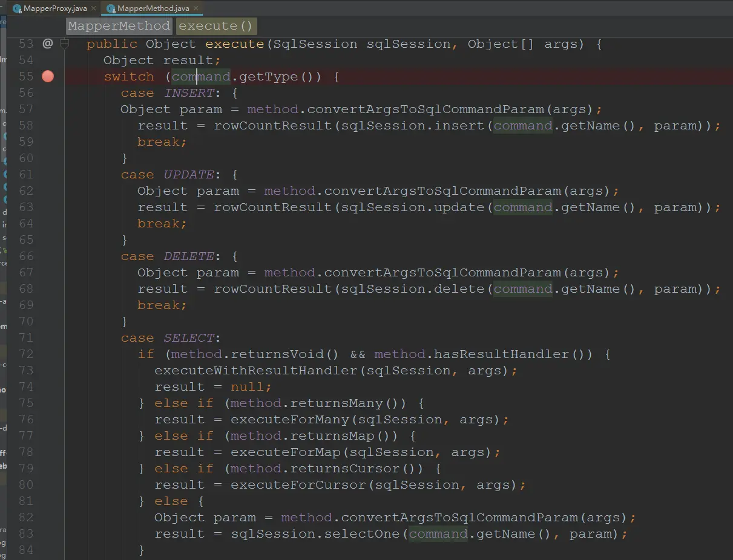The width and height of the screenshot is (733, 560).
Task: Click the 'selectOne' call on line 83
Action: 362,533
